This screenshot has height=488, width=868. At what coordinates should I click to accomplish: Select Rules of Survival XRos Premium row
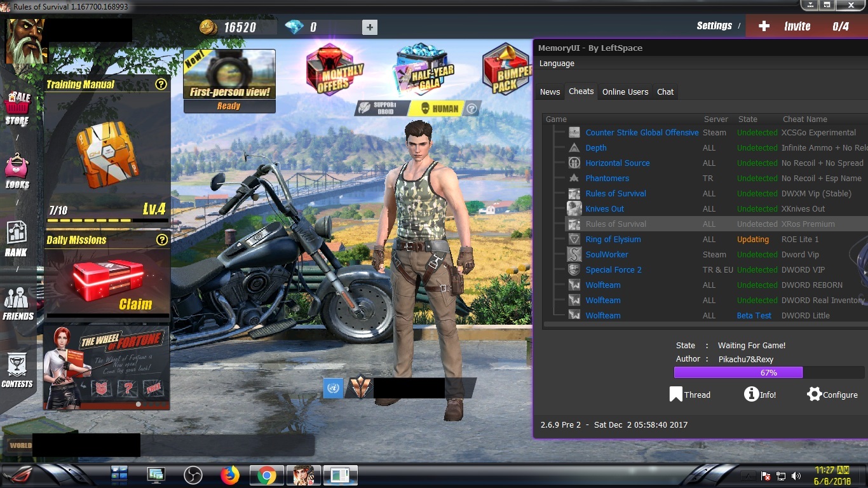point(706,224)
